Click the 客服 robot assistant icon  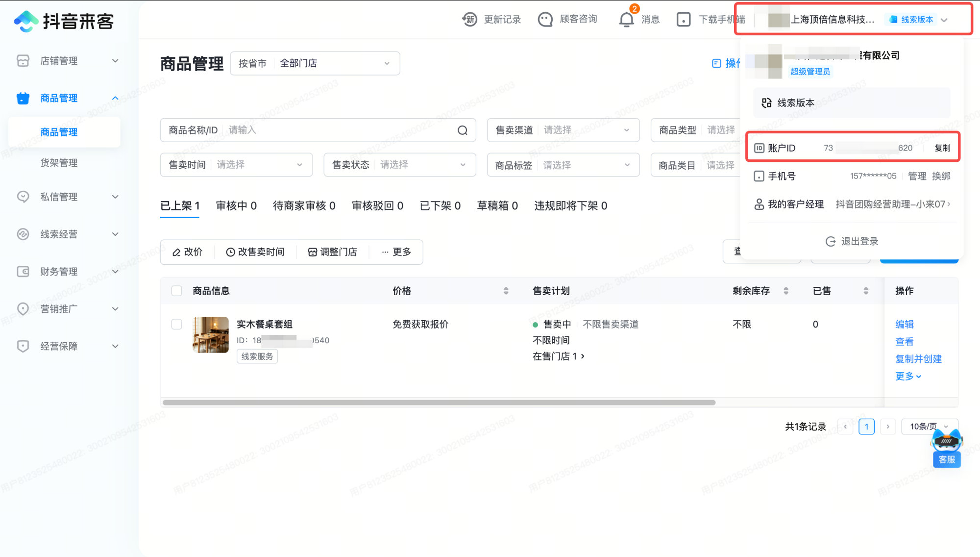pos(947,447)
